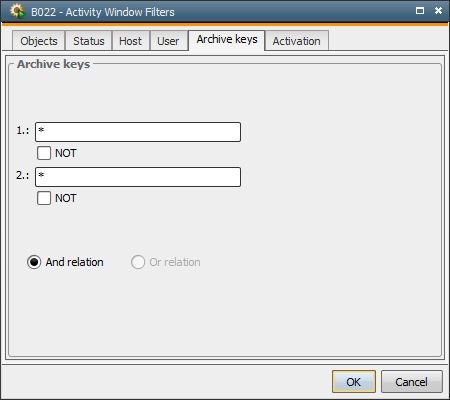Choose the Or relation radio button
The height and width of the screenshot is (400, 450).
[x=138, y=262]
